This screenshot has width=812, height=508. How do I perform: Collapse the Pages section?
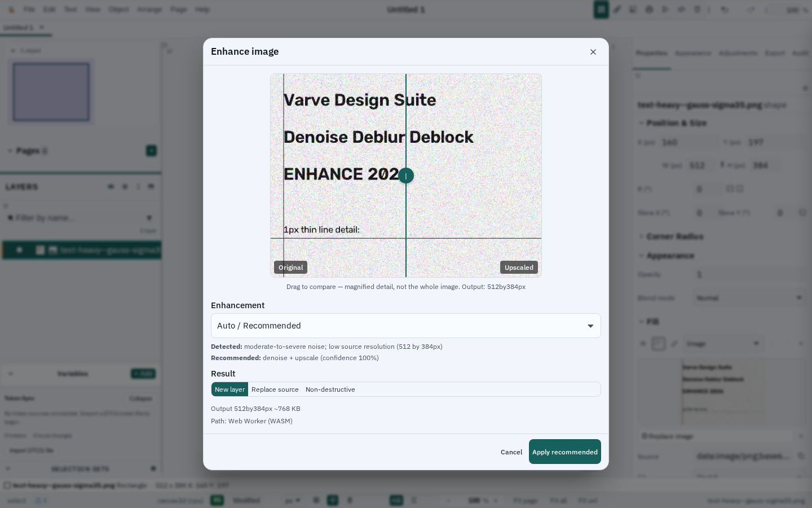pos(10,151)
